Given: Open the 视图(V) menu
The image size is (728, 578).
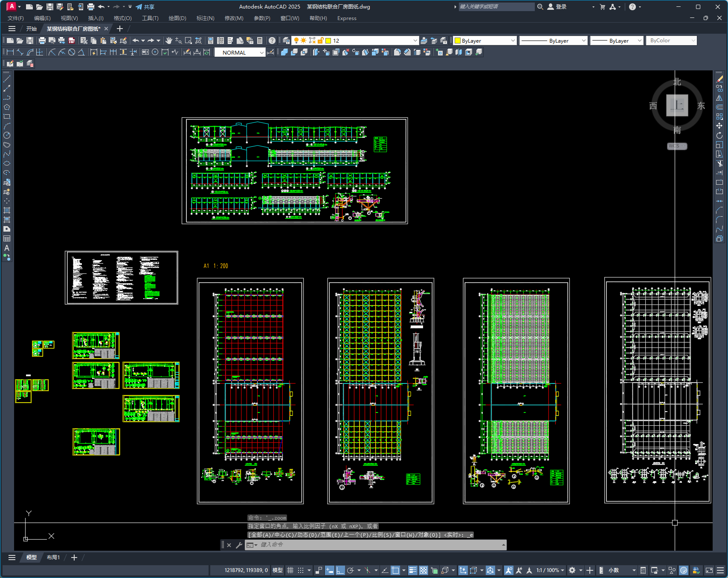Looking at the screenshot, I should point(69,18).
